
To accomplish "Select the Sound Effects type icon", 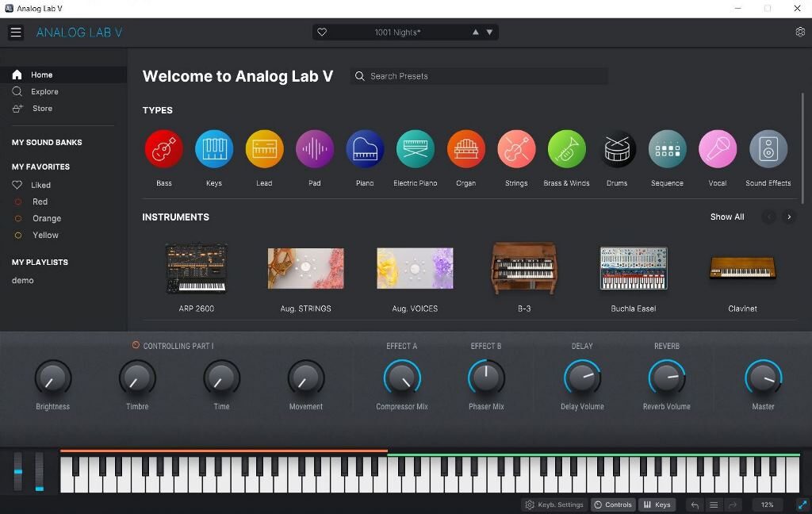I will [x=768, y=149].
